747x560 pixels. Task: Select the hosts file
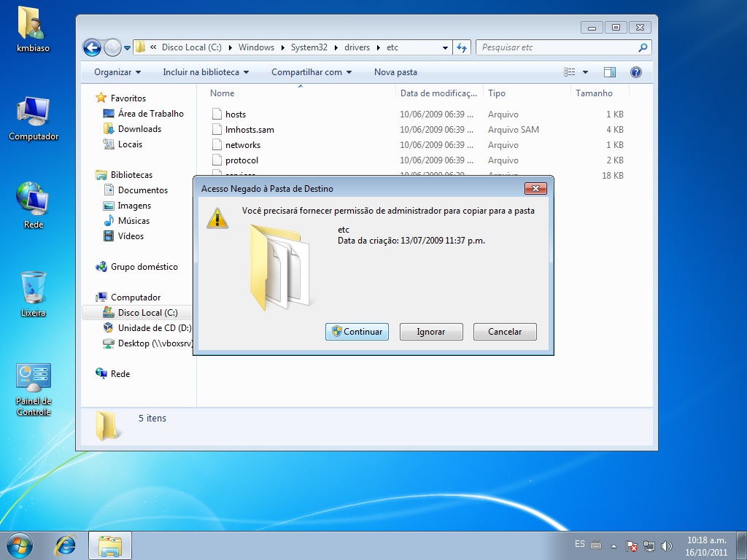[x=236, y=114]
